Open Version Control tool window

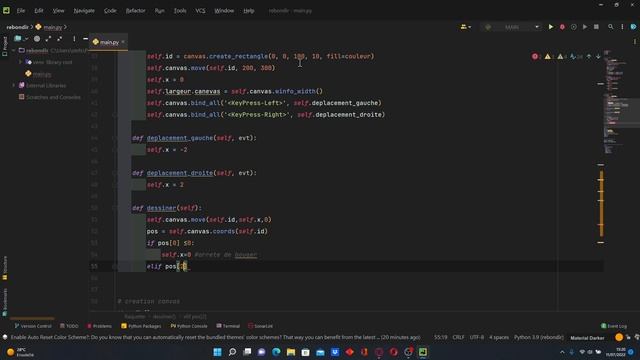[x=33, y=326]
